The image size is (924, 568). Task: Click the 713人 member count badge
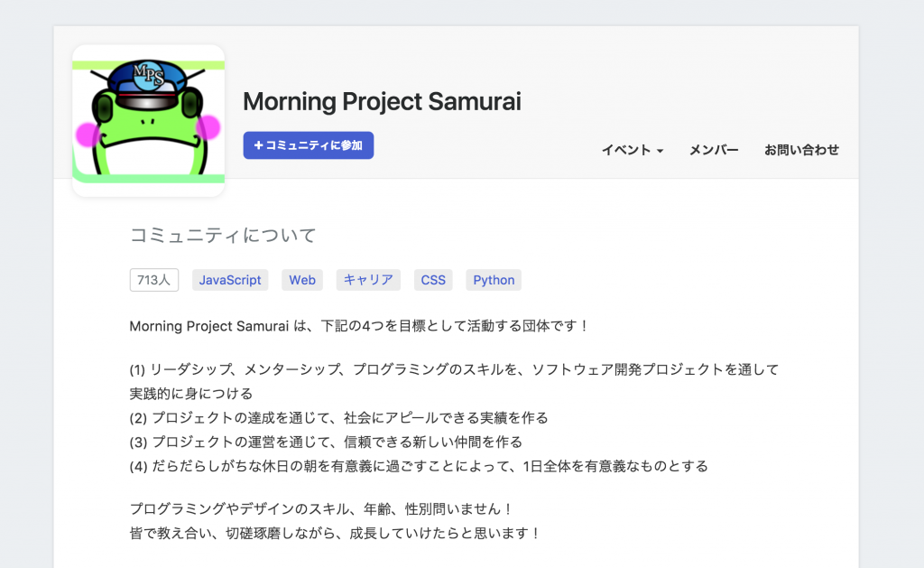point(153,280)
